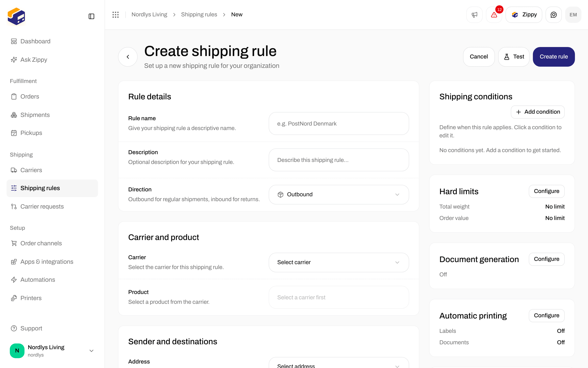Image resolution: width=588 pixels, height=368 pixels.
Task: Collapse the sidebar panel icon
Action: click(91, 16)
